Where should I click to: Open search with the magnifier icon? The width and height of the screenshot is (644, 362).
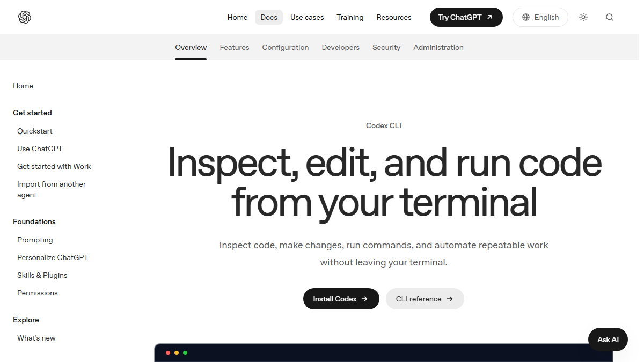point(610,17)
